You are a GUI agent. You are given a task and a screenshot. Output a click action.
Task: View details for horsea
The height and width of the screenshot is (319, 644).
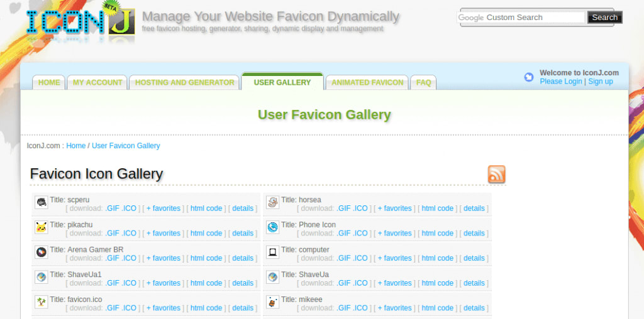pyautogui.click(x=474, y=208)
